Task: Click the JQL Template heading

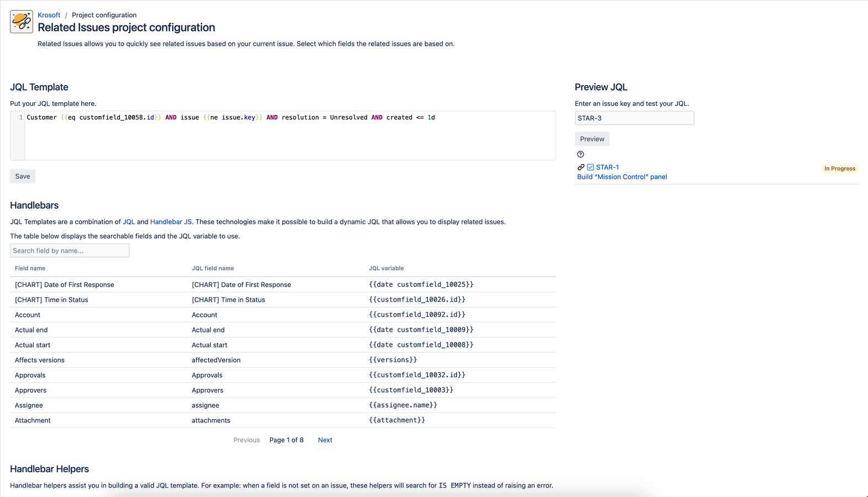Action: coord(39,87)
